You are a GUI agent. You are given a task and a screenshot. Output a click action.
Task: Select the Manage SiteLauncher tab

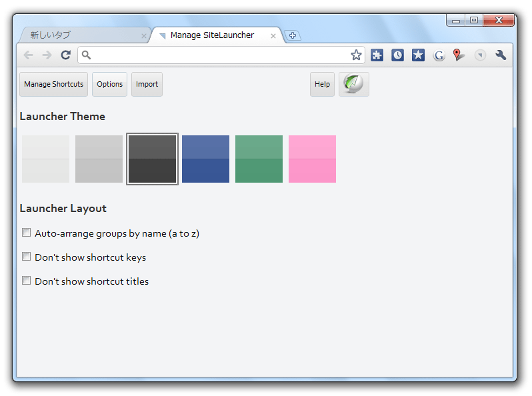[x=217, y=35]
